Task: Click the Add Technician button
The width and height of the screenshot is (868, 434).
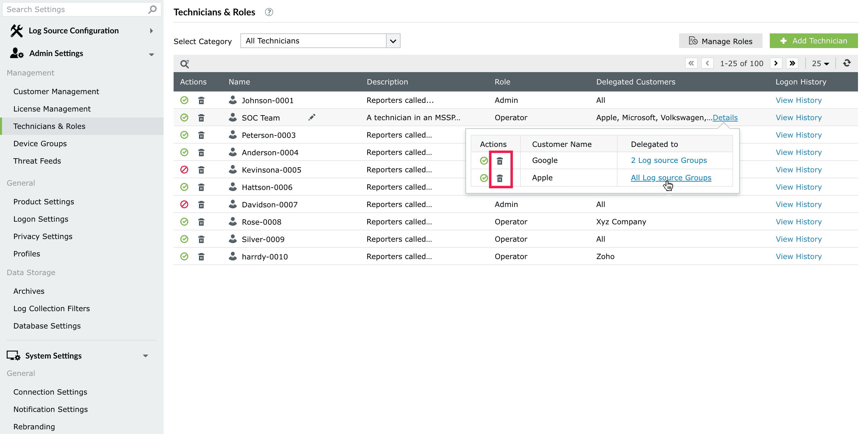Action: coord(813,41)
